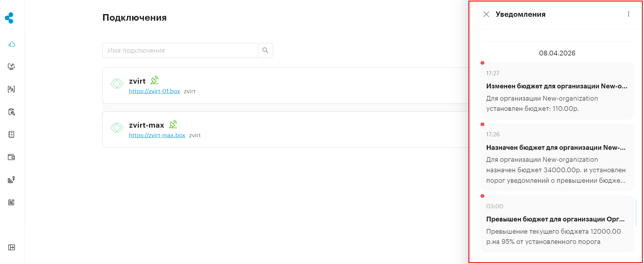Open the notebook list sidebar icon
This screenshot has width=644, height=264.
click(x=11, y=135)
